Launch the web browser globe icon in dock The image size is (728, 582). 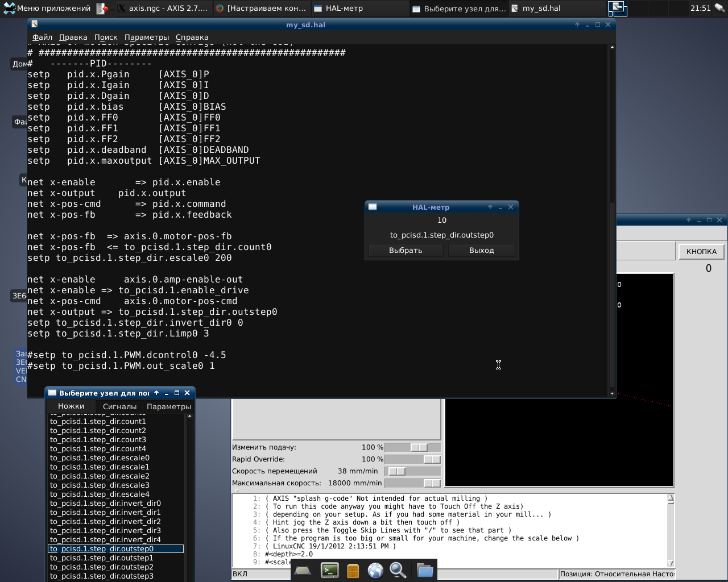coord(375,570)
